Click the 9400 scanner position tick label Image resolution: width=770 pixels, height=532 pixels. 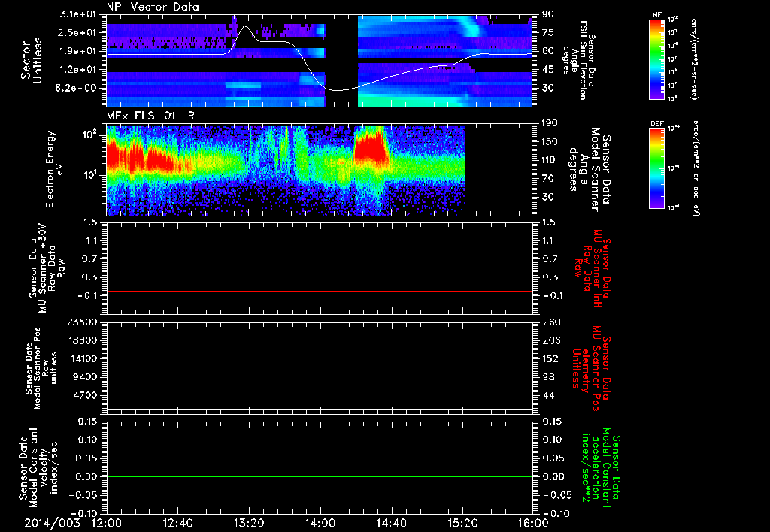(x=86, y=377)
